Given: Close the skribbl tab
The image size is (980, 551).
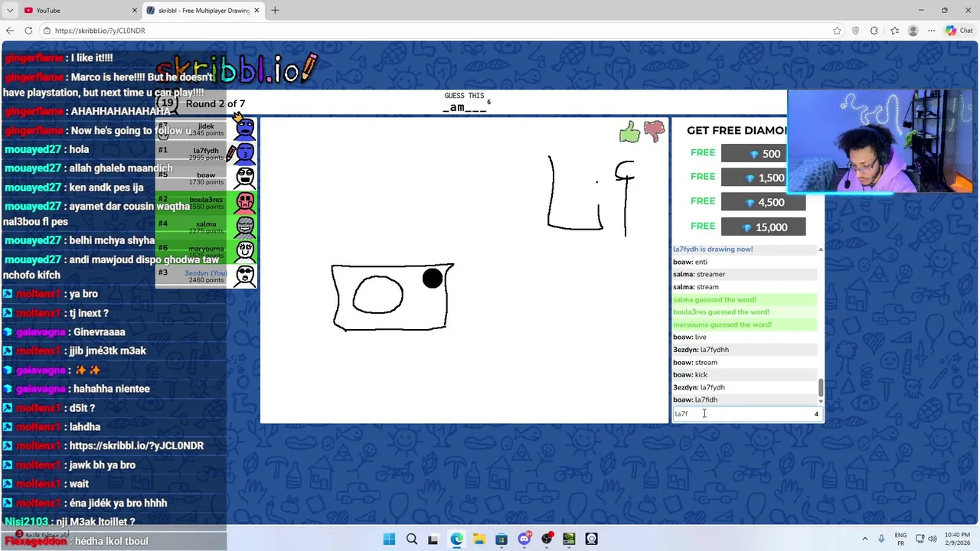Looking at the screenshot, I should tap(257, 10).
